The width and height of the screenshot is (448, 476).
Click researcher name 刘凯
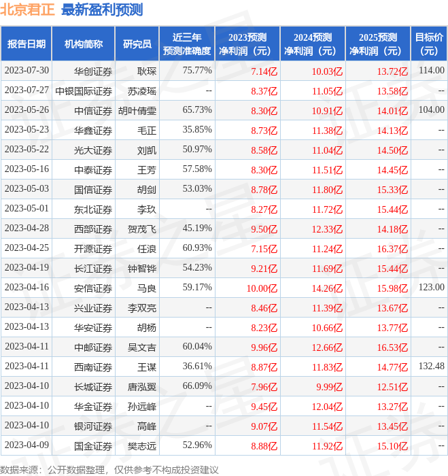pyautogui.click(x=147, y=150)
